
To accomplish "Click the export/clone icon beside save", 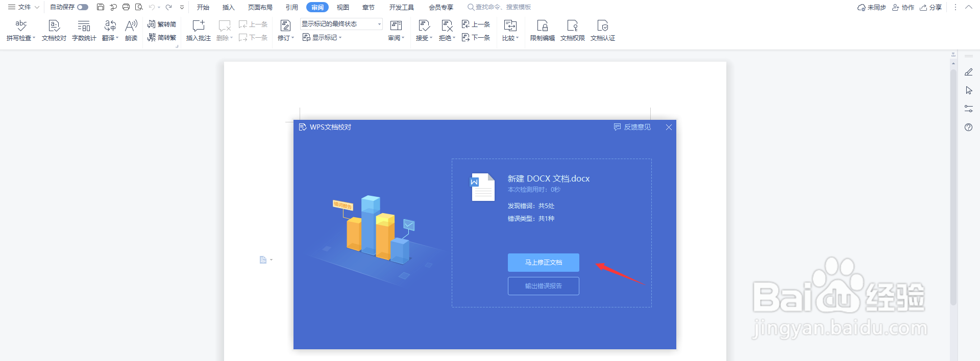I will 113,7.
